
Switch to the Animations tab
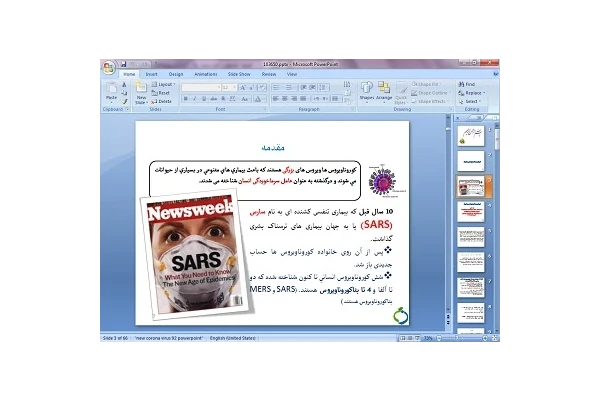[206, 74]
